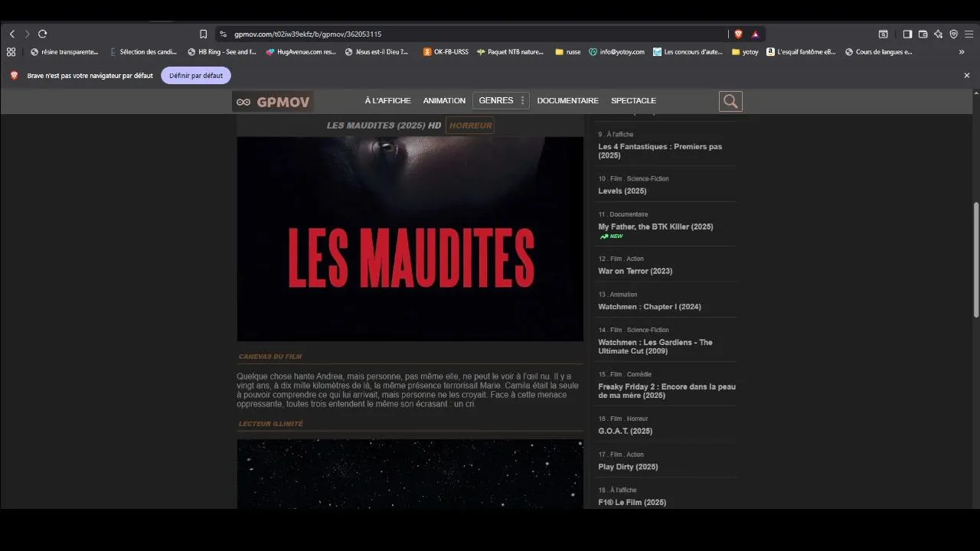980x551 pixels.
Task: Open 'G.O.A.T. (2025)' sidebar link
Action: [626, 432]
